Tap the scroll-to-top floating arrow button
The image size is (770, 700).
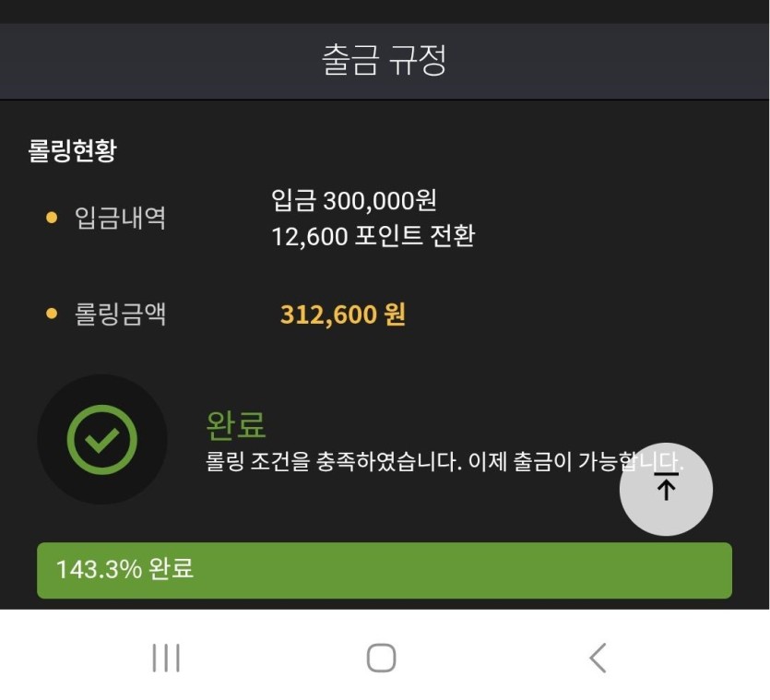(665, 490)
